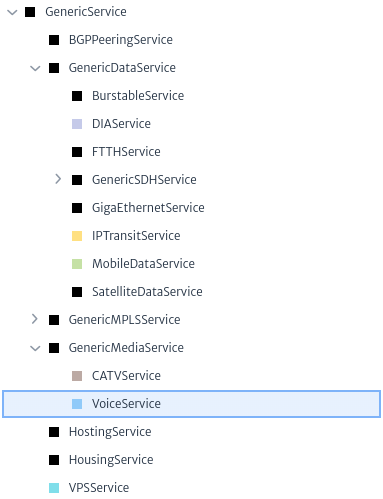Select the HostingService class

(110, 432)
